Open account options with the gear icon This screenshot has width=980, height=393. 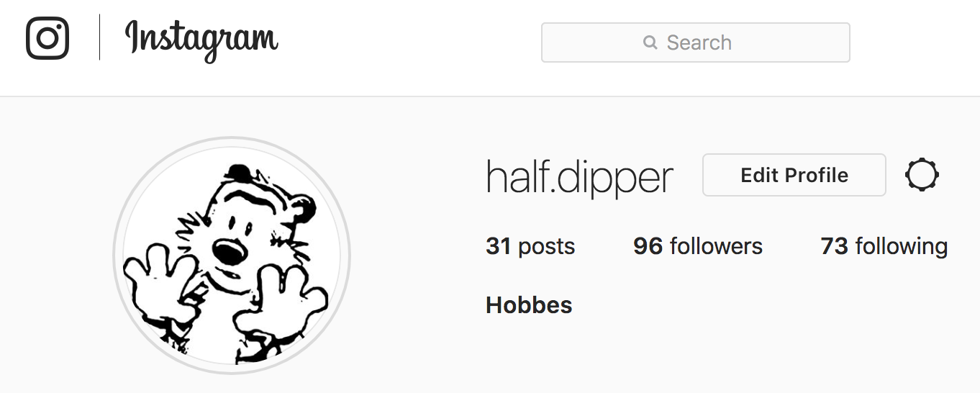click(922, 175)
